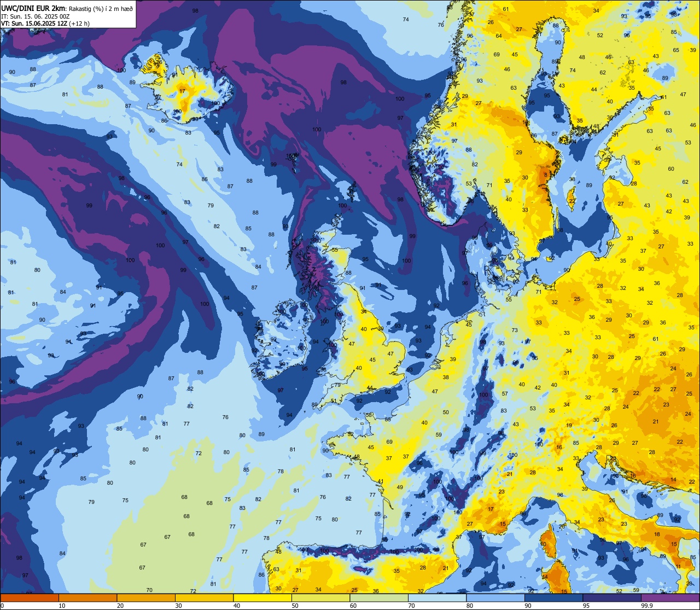The height and width of the screenshot is (610, 700).
Task: Click the 30–40 amber legend swatch
Action: (x=204, y=597)
